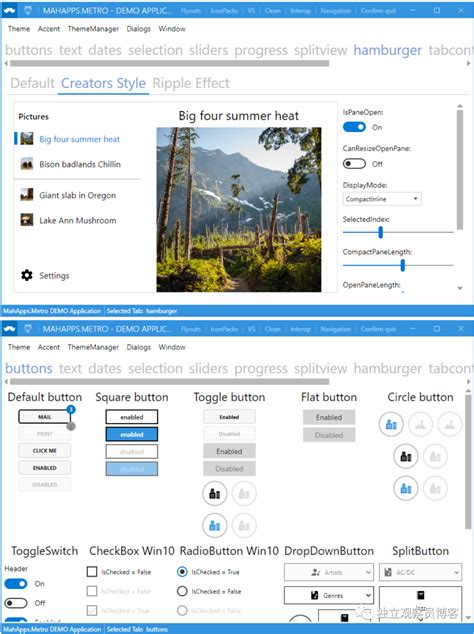The width and height of the screenshot is (474, 634).
Task: Click the Lake Ann Mushroom picture icon
Action: tap(27, 220)
